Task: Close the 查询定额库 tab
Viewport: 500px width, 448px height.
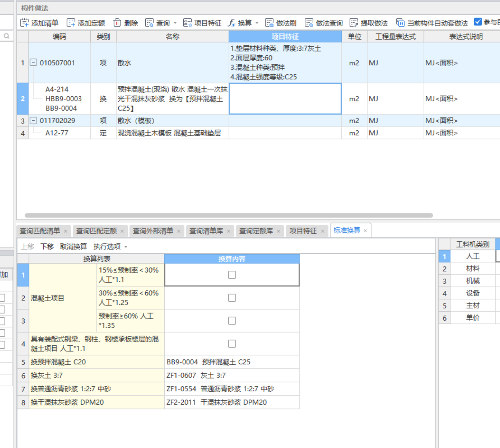Action: 279,231
